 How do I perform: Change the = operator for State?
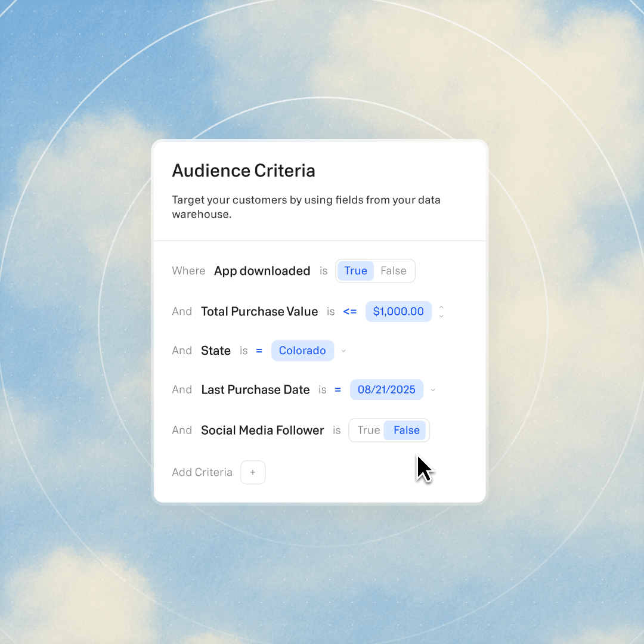click(259, 351)
